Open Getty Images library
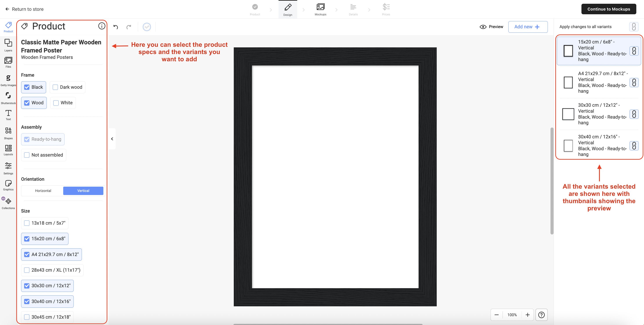 pos(8,81)
